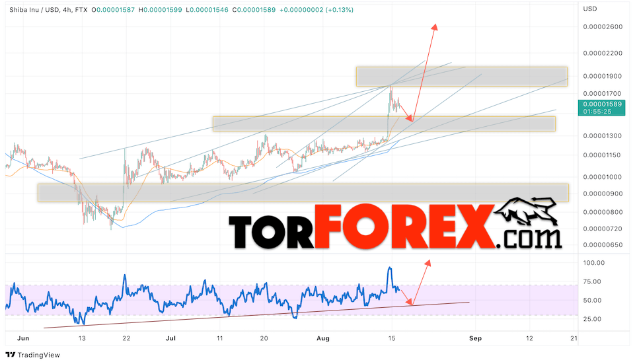Click the USD currency label on the price axis

589,9
